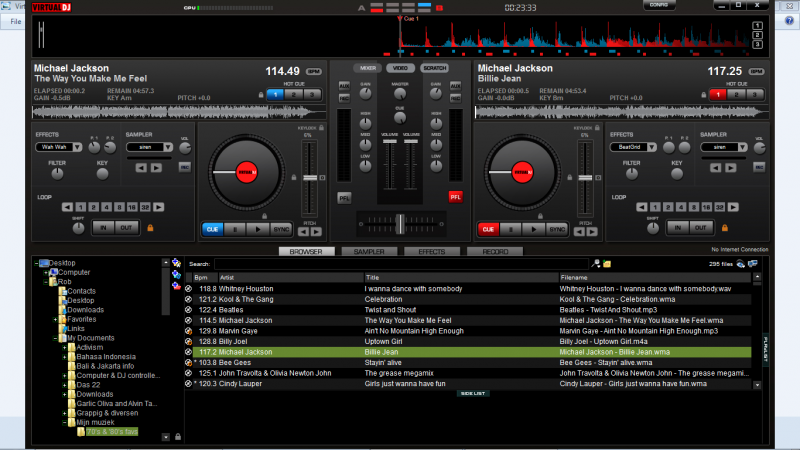
Task: Click the left channel AUX button
Action: pyautogui.click(x=344, y=86)
